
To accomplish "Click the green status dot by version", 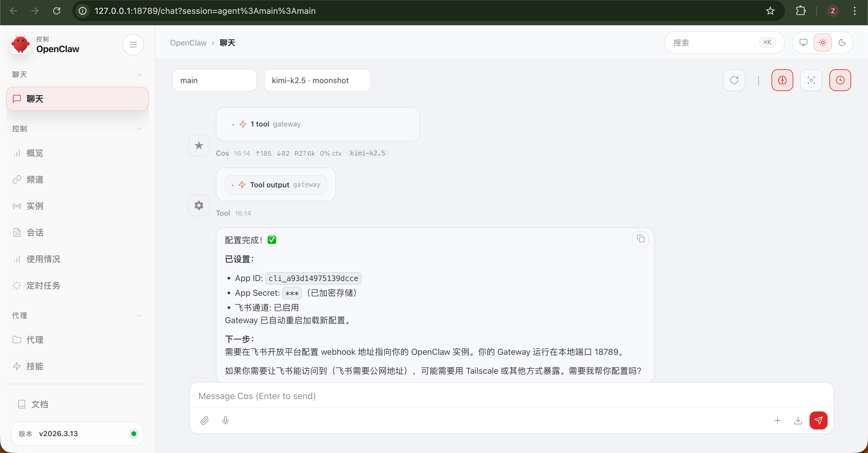I will [134, 434].
